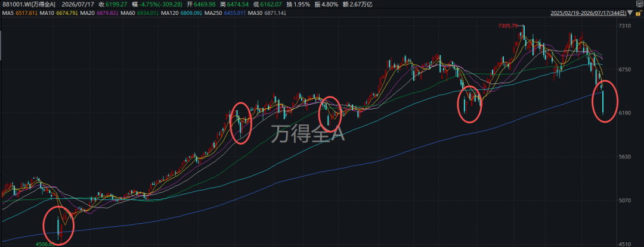
Task: Select the 881001.WI[万得全A] ticker name
Action: pos(27,5)
